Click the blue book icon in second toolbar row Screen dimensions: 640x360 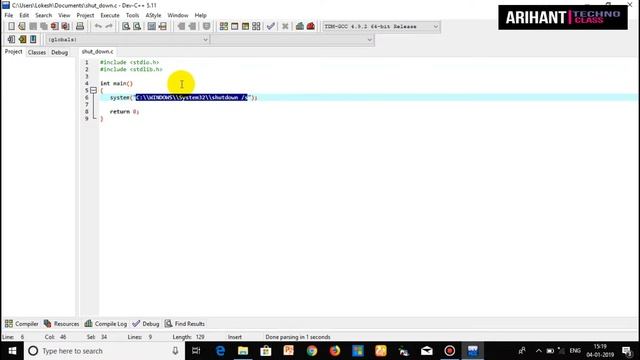(x=33, y=40)
